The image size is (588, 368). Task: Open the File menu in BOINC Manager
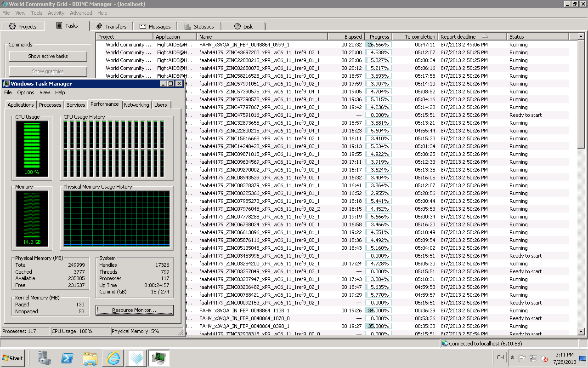(x=6, y=13)
